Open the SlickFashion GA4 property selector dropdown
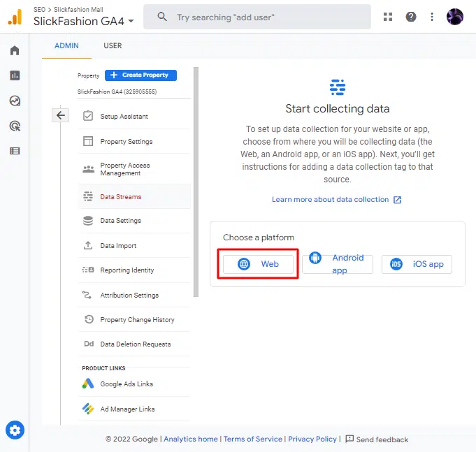This screenshot has width=476, height=452. pyautogui.click(x=83, y=21)
